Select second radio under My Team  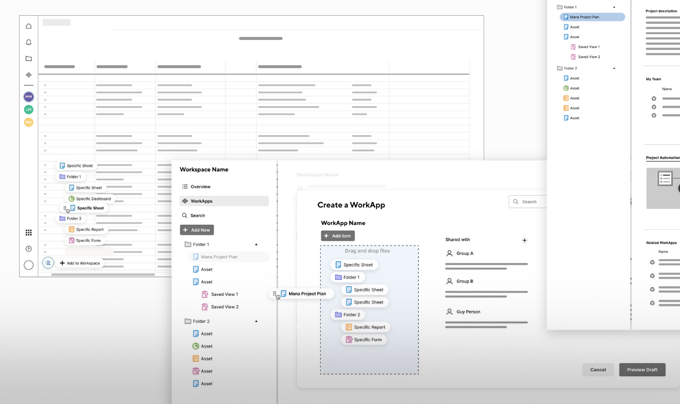(x=654, y=107)
